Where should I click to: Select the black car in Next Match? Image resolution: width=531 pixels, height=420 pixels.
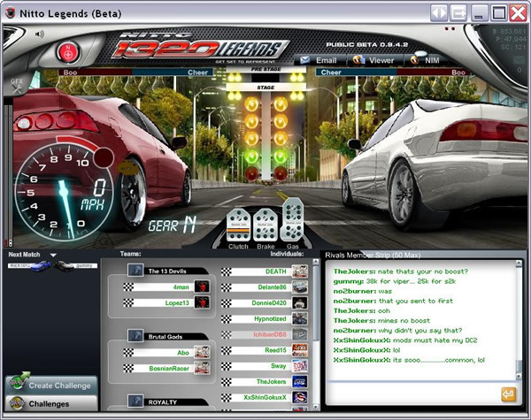65,266
